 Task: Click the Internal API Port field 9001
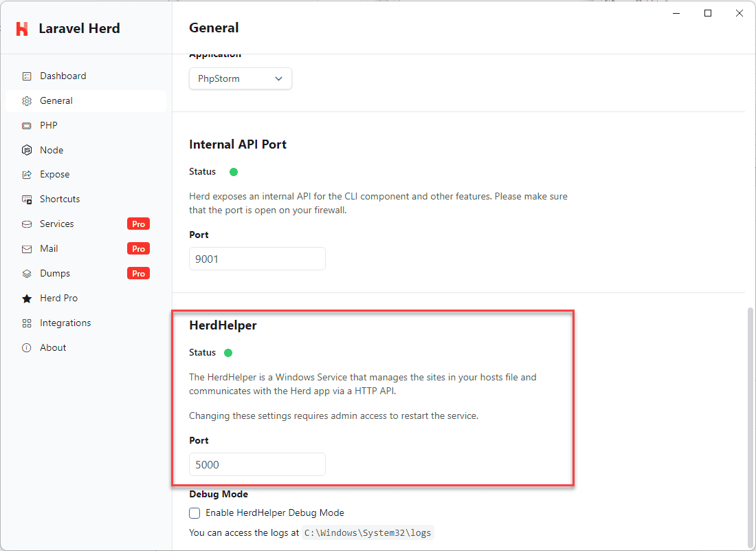click(x=258, y=259)
